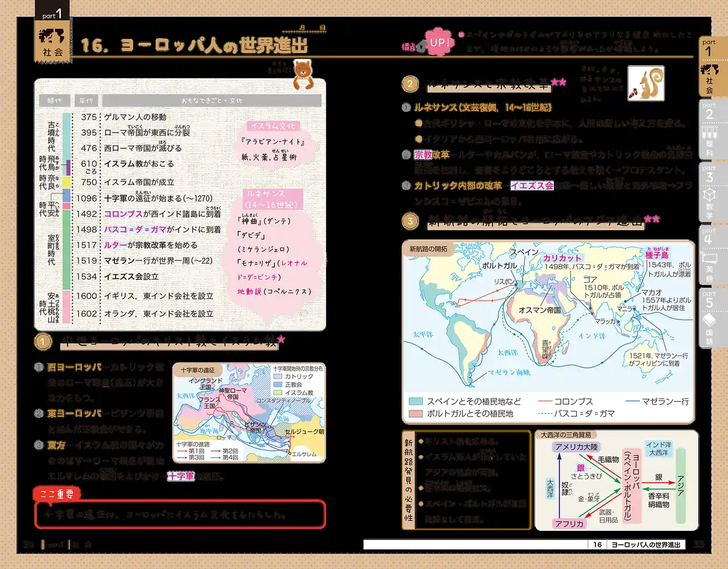Click the pink イスラム文化 heading label
The height and width of the screenshot is (569, 728).
[274, 126]
